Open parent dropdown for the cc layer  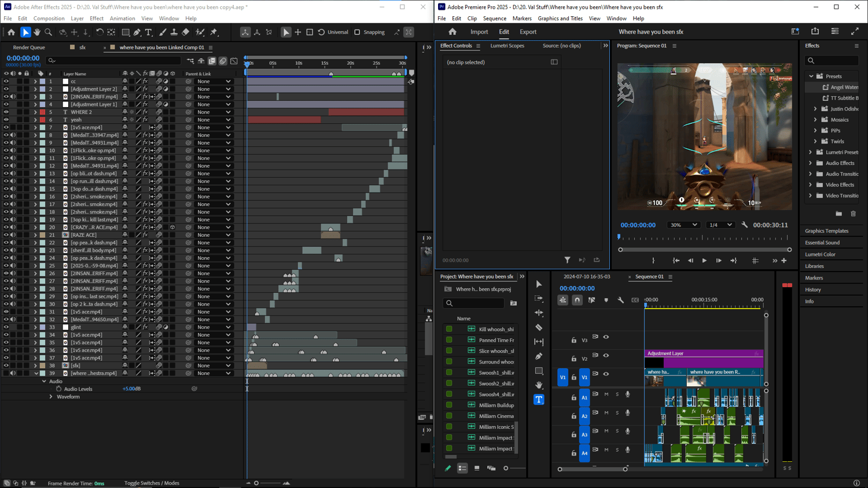tap(214, 82)
